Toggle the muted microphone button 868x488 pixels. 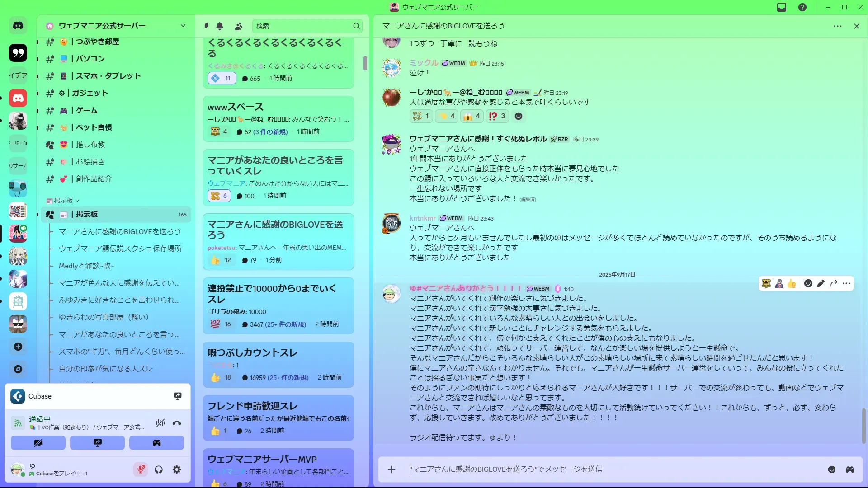tap(141, 469)
